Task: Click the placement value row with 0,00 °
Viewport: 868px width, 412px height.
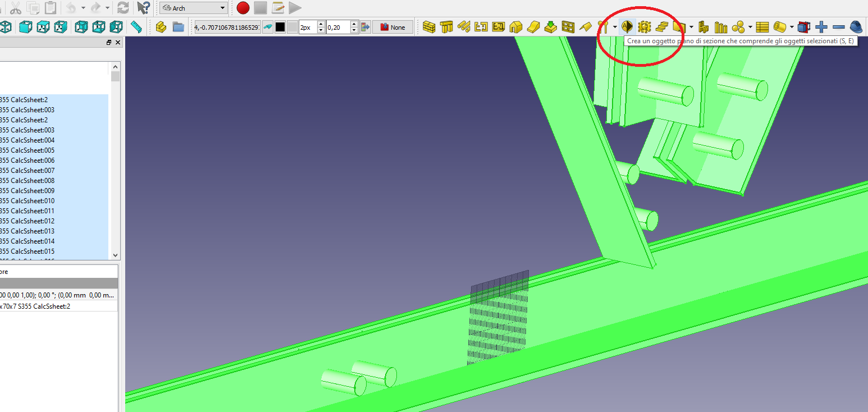Action: pos(59,295)
